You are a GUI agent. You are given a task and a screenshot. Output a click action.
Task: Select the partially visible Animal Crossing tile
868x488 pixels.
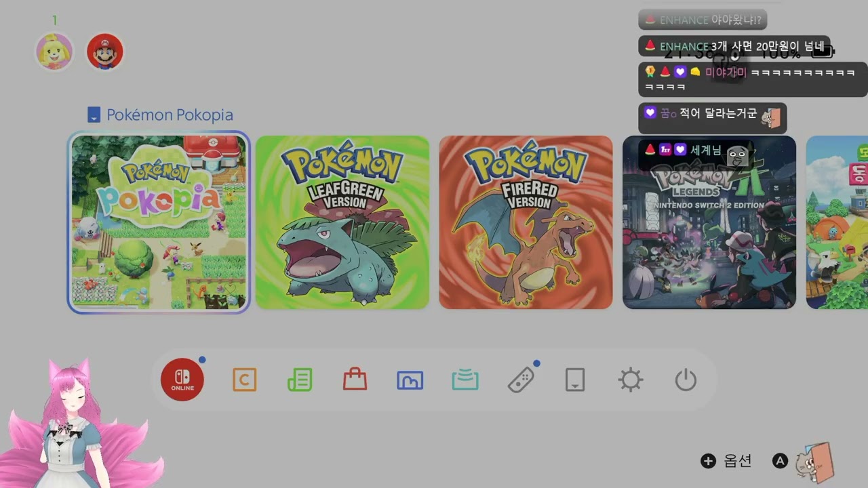click(x=837, y=222)
